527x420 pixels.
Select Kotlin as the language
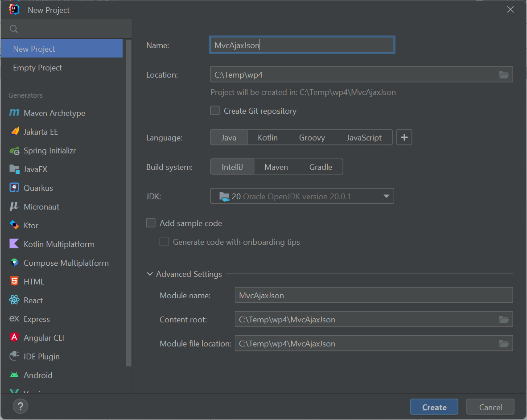[268, 137]
